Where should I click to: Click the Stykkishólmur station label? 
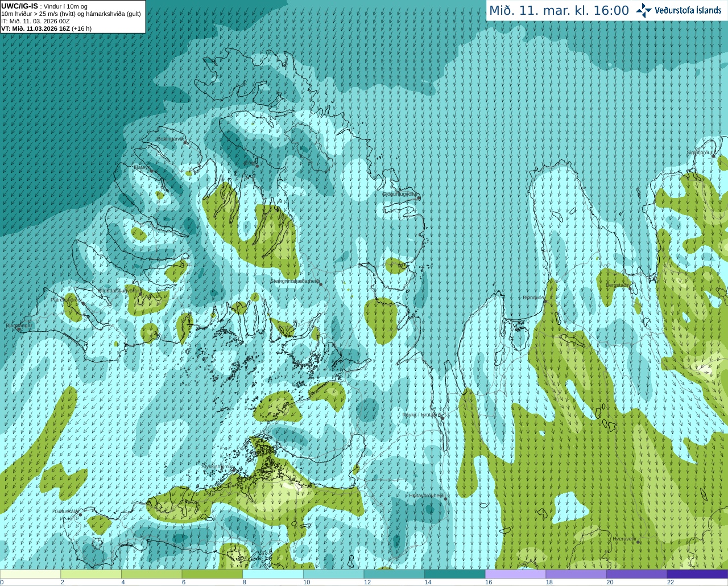(x=217, y=467)
